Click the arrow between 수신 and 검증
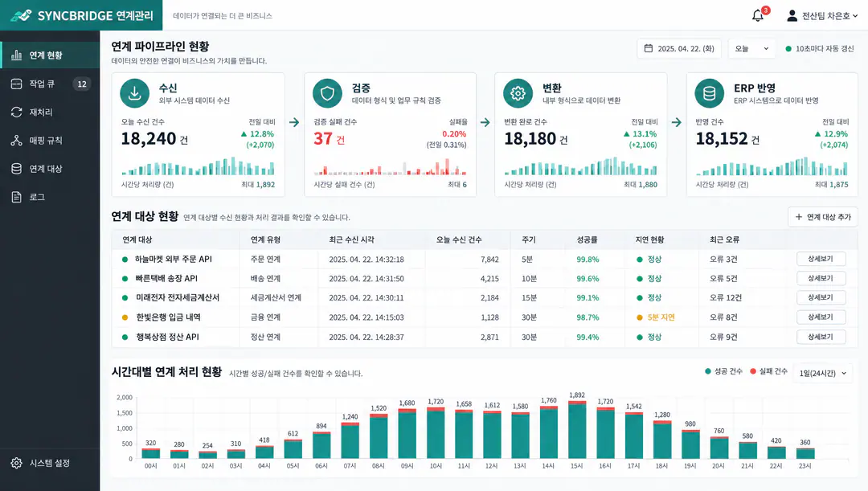This screenshot has width=868, height=491. click(x=294, y=122)
